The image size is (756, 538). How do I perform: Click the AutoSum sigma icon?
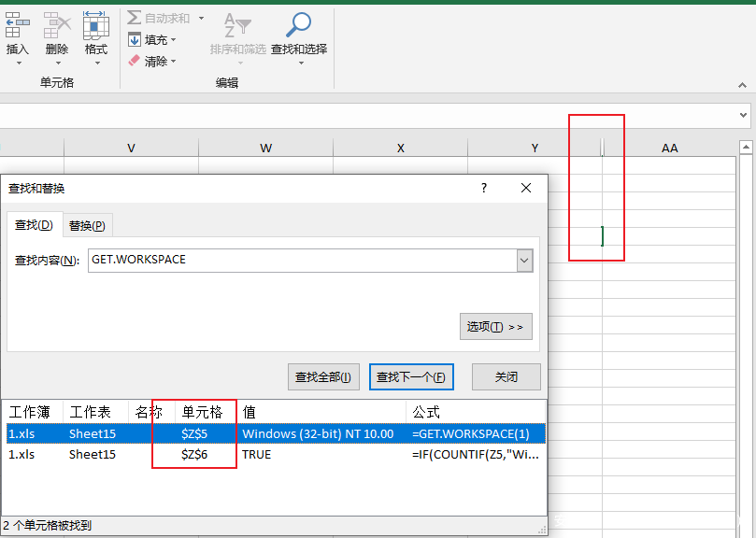pyautogui.click(x=135, y=18)
